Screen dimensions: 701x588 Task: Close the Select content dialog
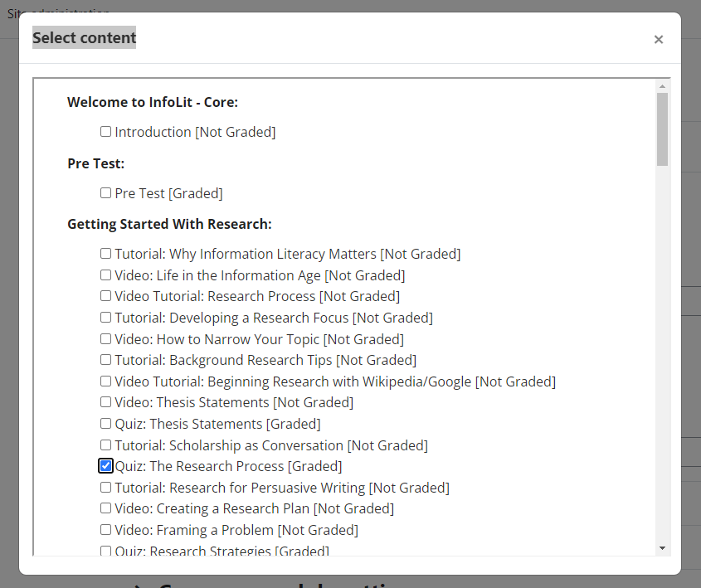point(658,39)
